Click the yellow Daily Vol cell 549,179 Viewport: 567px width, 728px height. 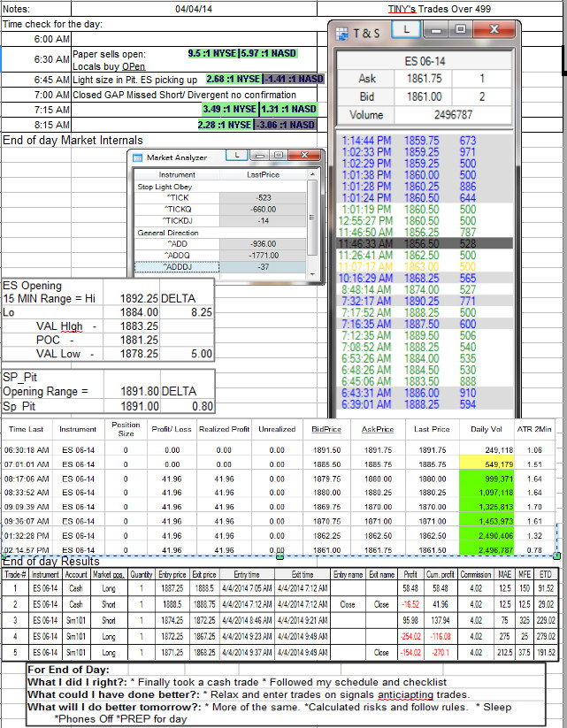(x=487, y=464)
